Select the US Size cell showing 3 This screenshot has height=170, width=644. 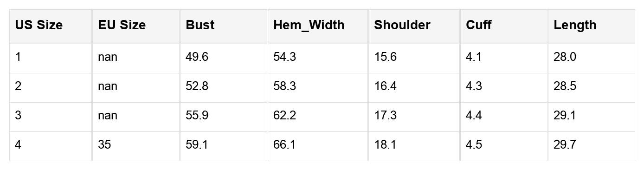18,116
